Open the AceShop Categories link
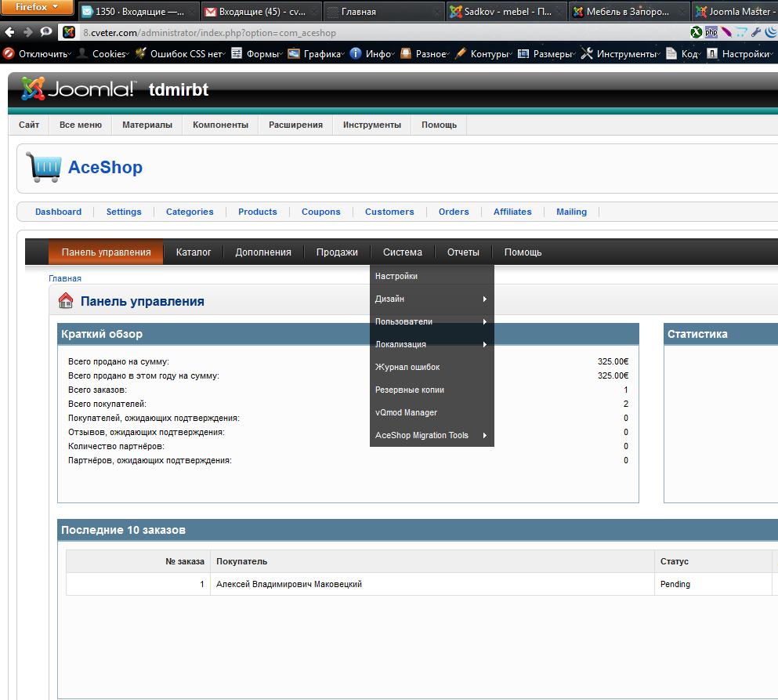 coord(190,212)
